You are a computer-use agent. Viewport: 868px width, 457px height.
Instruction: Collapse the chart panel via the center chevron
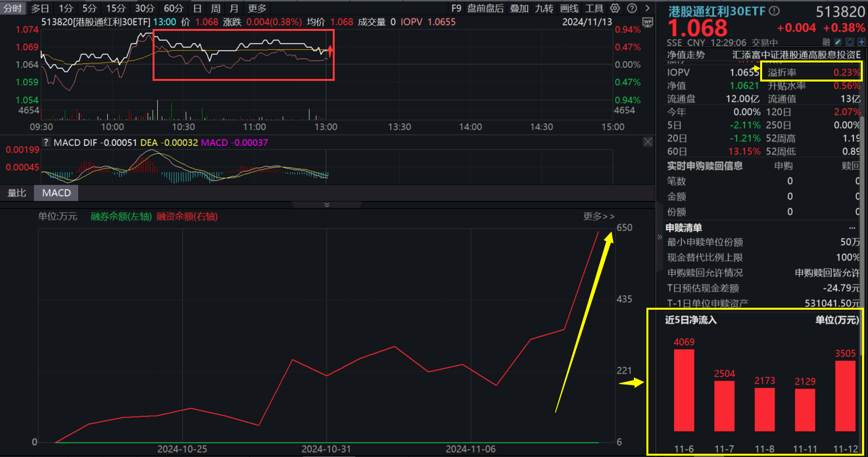[x=327, y=204]
